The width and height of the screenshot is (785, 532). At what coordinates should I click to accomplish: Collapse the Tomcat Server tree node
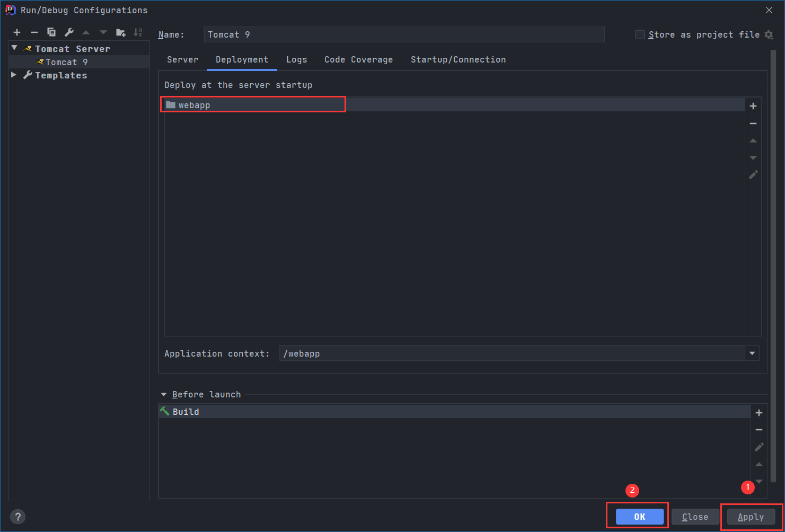14,48
